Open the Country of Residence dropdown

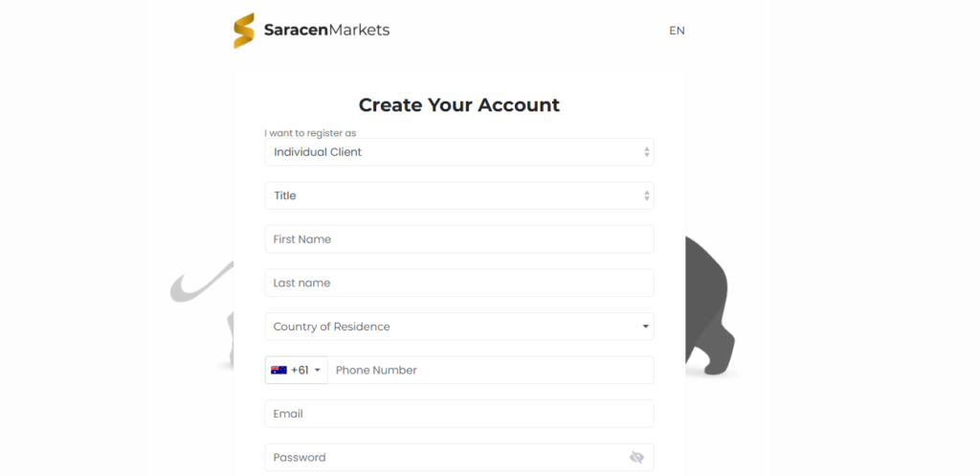pos(459,327)
